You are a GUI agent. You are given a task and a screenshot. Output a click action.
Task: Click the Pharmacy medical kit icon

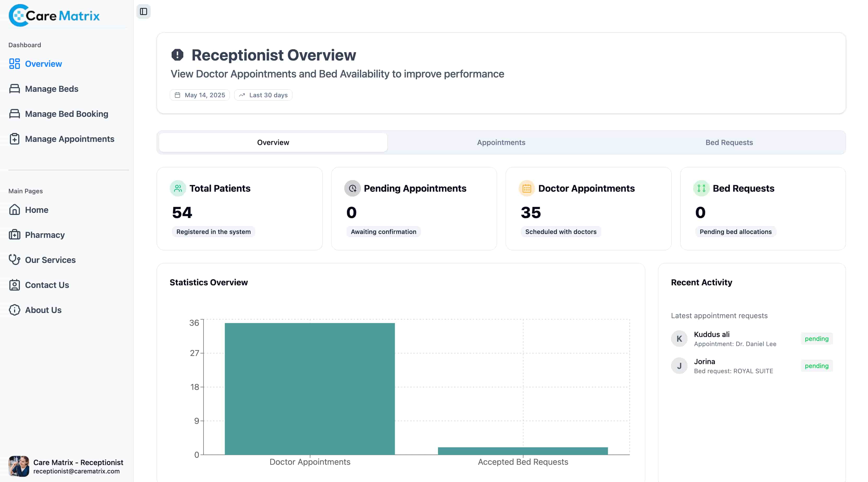point(15,235)
